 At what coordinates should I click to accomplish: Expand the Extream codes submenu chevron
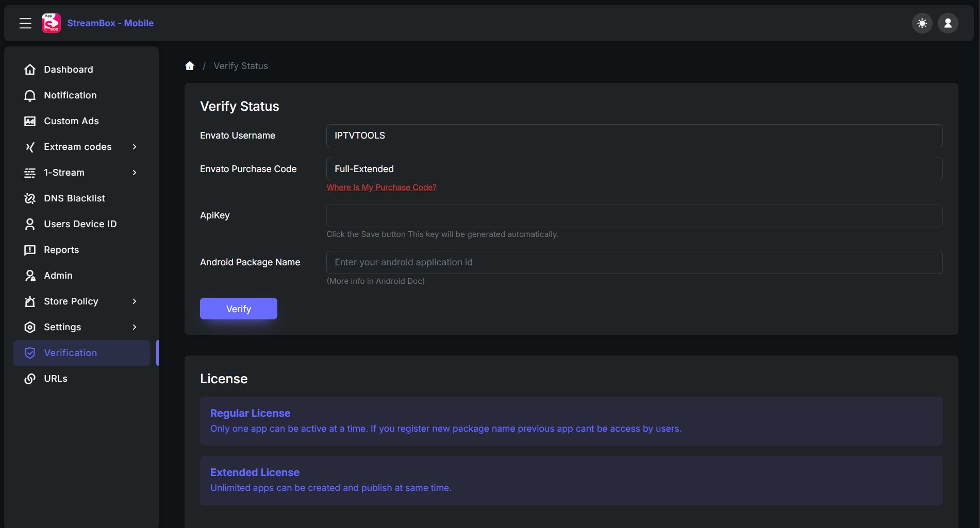click(x=135, y=147)
